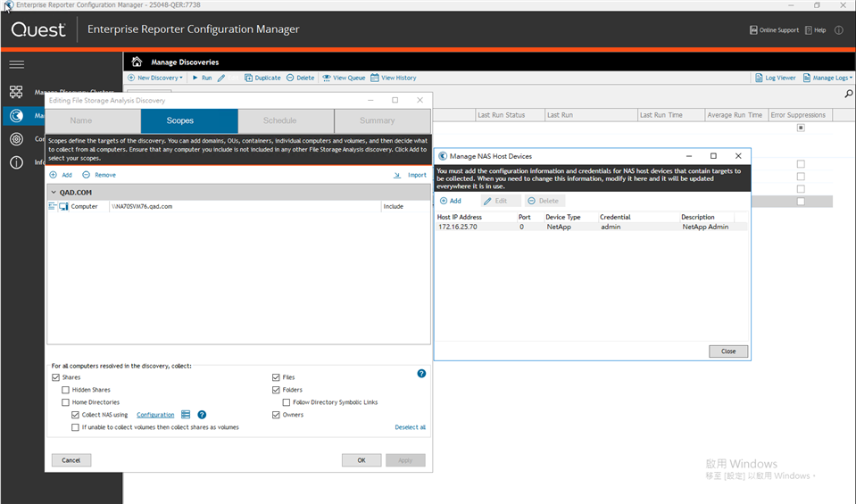856x504 pixels.
Task: Add a scope in the discovery dialog
Action: pyautogui.click(x=61, y=175)
